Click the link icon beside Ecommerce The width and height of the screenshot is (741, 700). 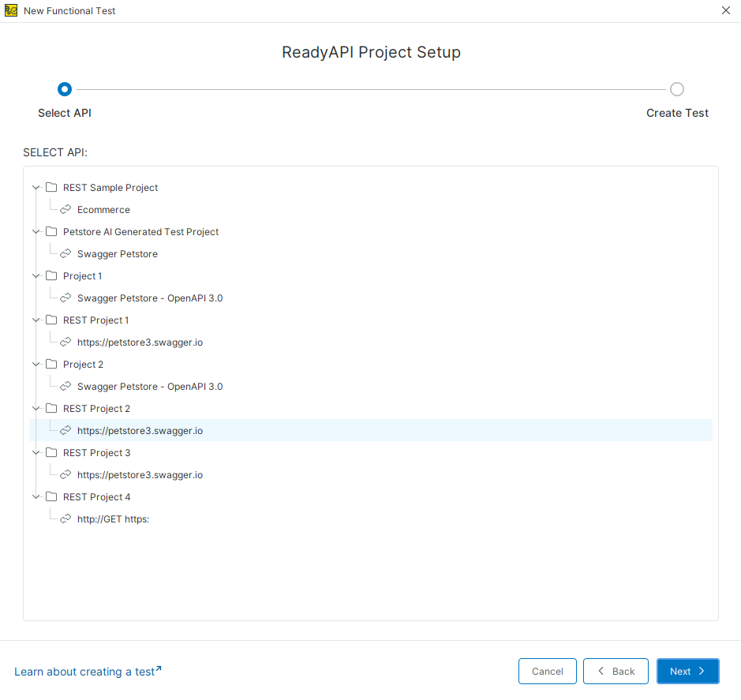point(65,209)
